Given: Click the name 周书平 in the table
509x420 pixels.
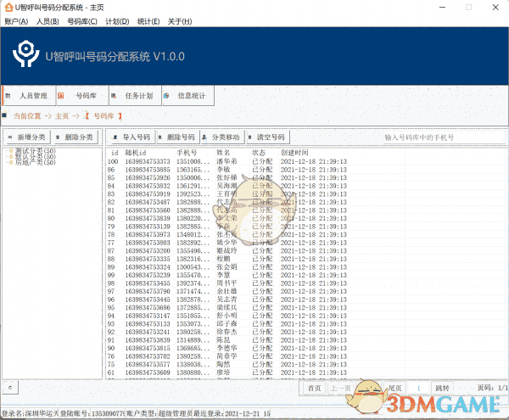Looking at the screenshot, I should click(x=227, y=283).
